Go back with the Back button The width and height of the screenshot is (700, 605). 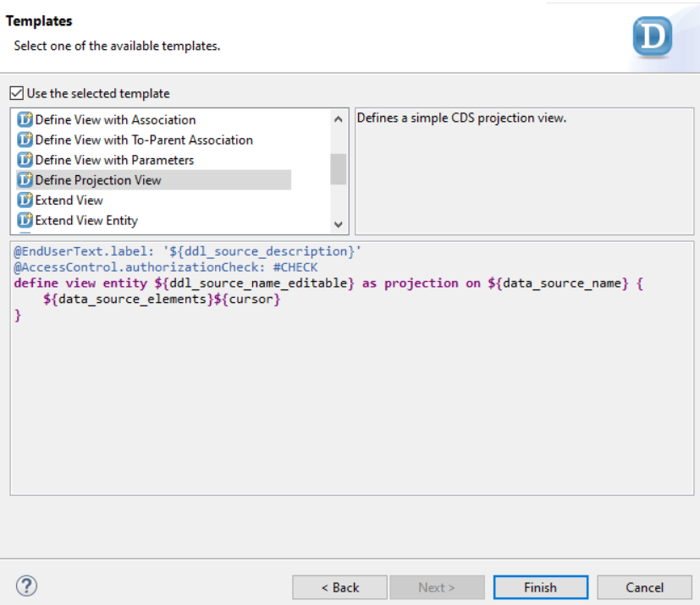[x=339, y=587]
